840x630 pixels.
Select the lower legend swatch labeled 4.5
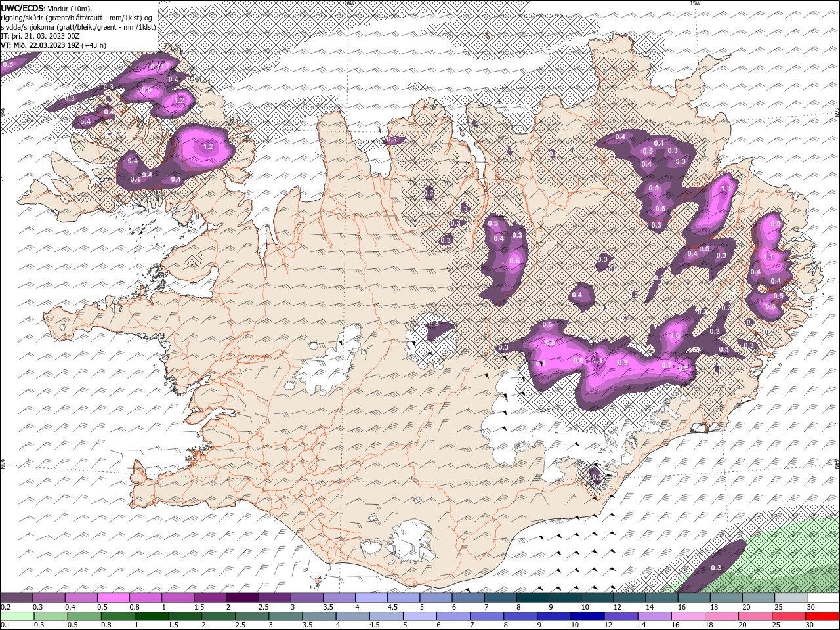point(386,616)
